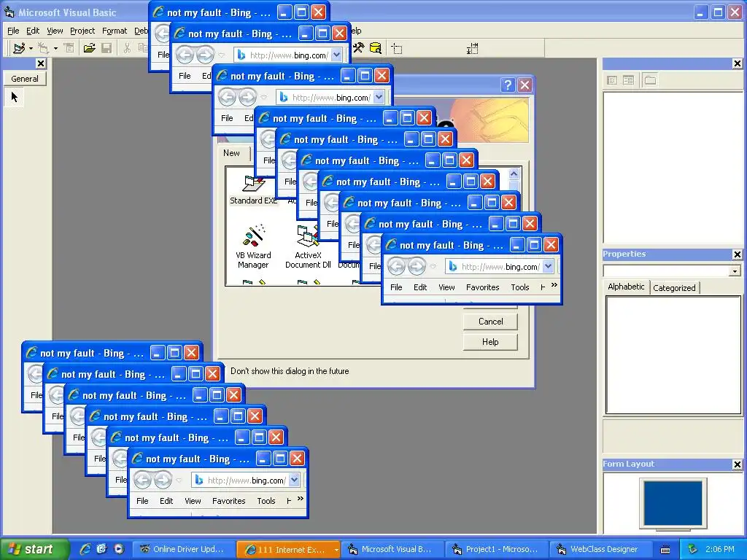Open the 111 Internet Explorer taskbar group dropdown
747x560 pixels.
[336, 550]
